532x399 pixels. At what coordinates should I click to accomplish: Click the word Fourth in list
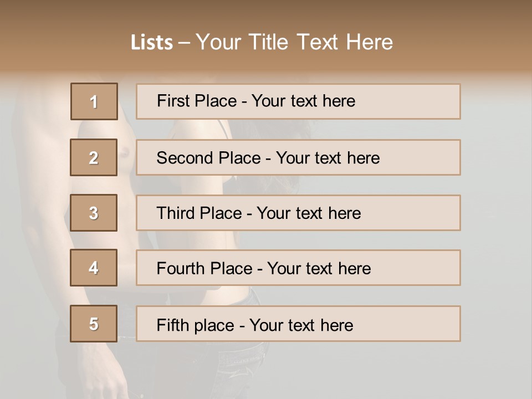[x=181, y=269]
